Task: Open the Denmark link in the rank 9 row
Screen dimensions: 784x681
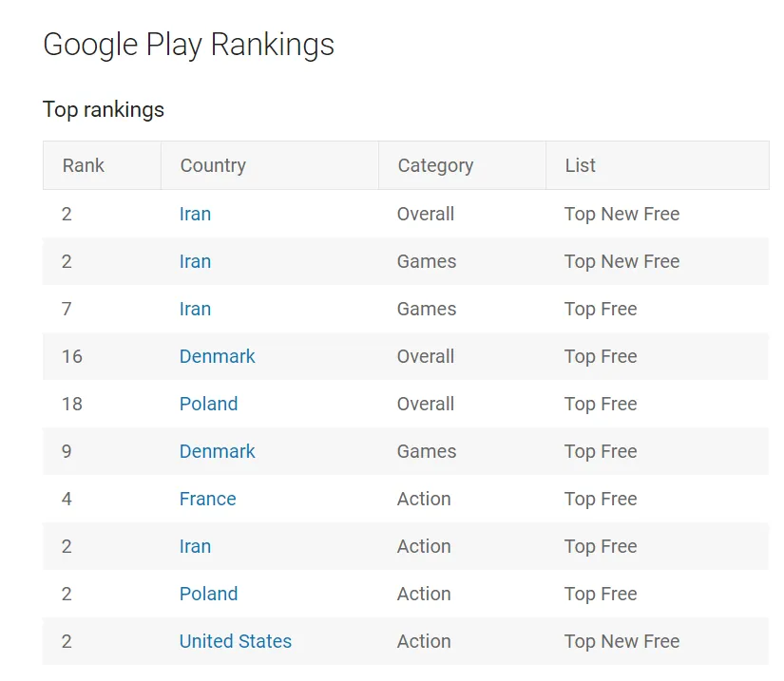Action: [217, 451]
